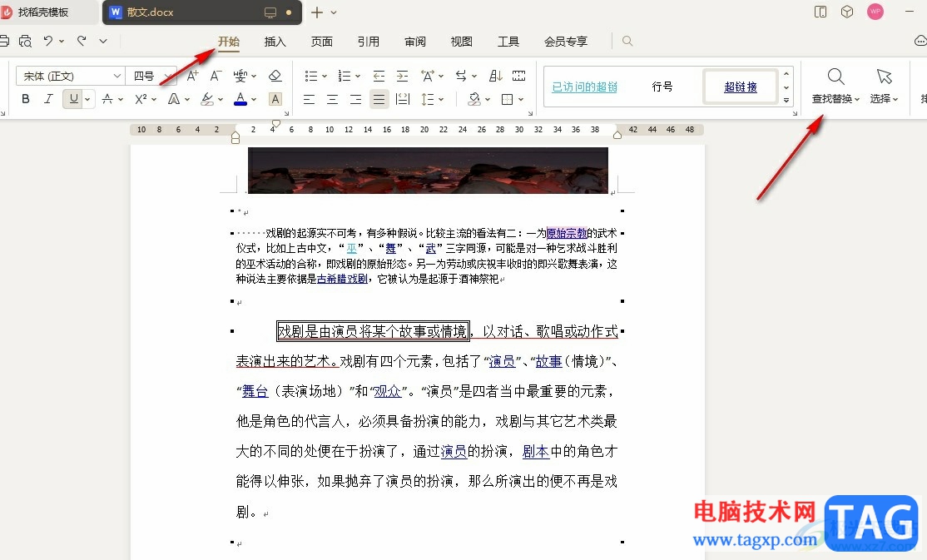
Task: Apply numbered list
Action: [x=344, y=76]
